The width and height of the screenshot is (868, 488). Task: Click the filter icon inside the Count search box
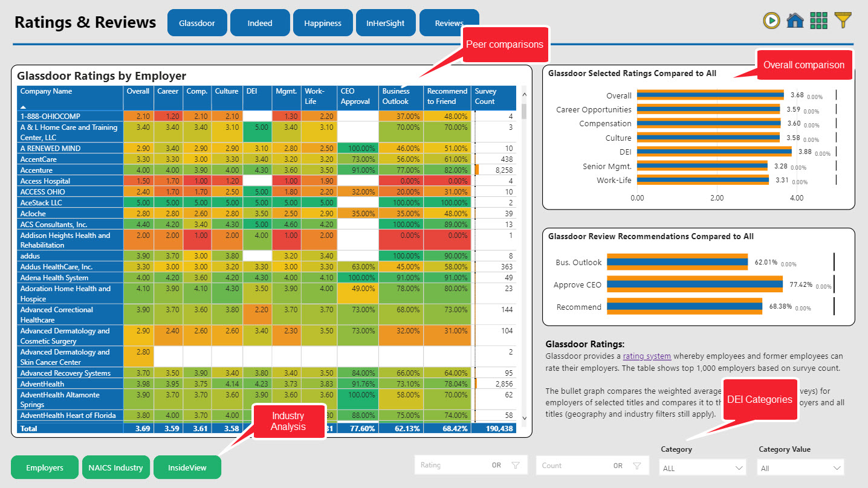tap(638, 465)
